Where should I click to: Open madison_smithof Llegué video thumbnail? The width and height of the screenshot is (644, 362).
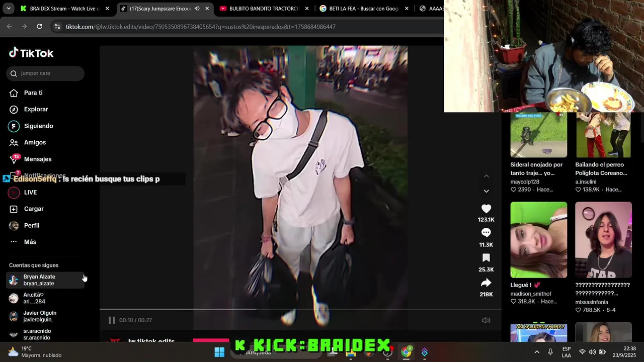(539, 240)
